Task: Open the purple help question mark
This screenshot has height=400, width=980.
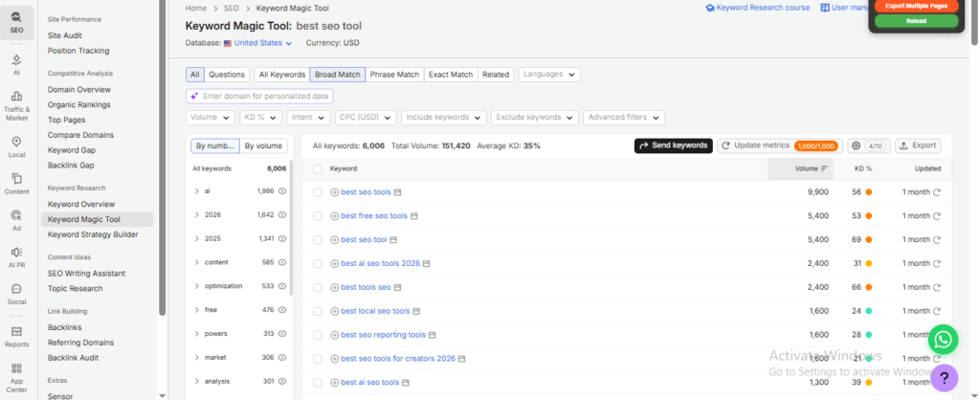Action: click(x=943, y=377)
